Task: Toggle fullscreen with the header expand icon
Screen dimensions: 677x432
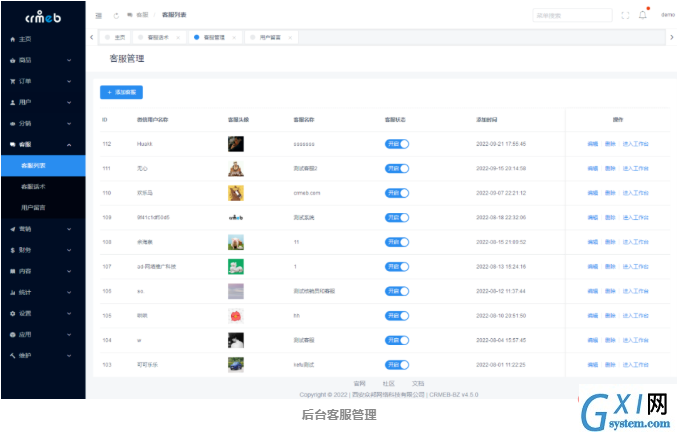Action: [625, 16]
